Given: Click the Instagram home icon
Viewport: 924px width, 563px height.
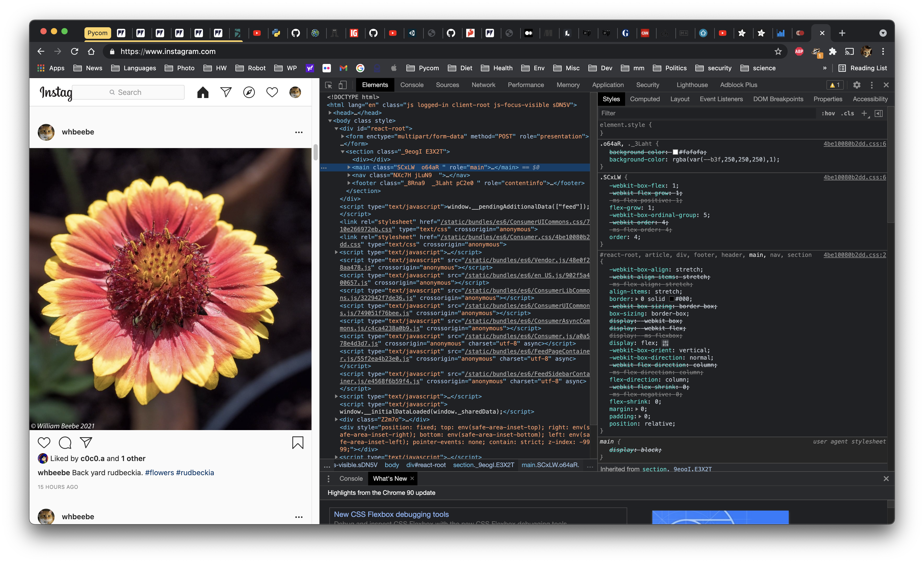Looking at the screenshot, I should click(x=203, y=92).
